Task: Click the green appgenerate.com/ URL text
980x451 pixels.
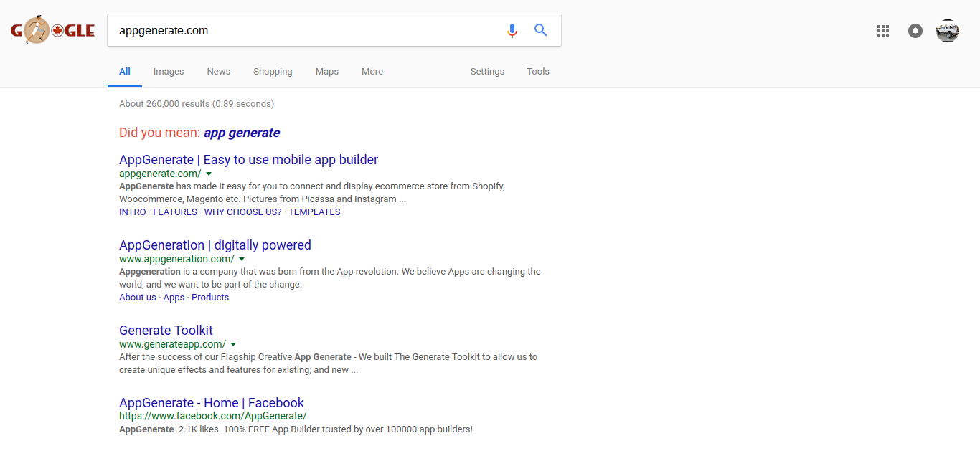Action: coord(160,174)
